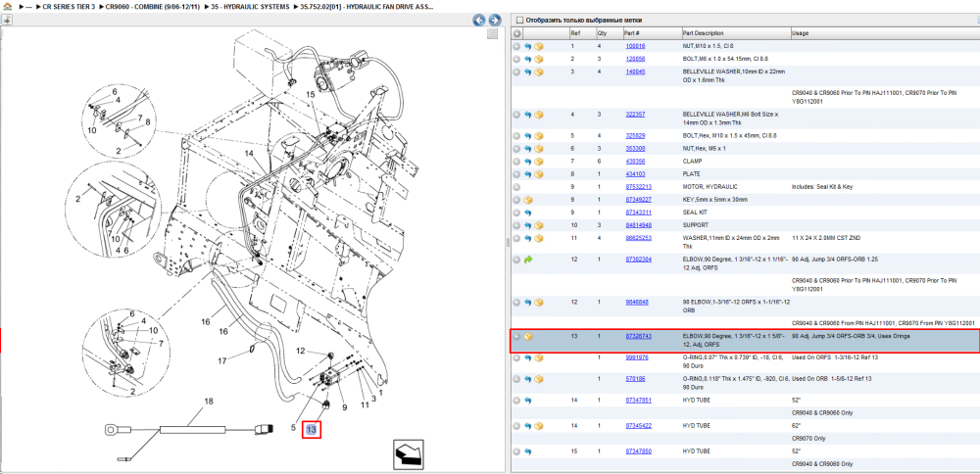The image size is (980, 474).
Task: Click the blue arrow icon for HYD TUBE 87347851
Action: tap(528, 401)
